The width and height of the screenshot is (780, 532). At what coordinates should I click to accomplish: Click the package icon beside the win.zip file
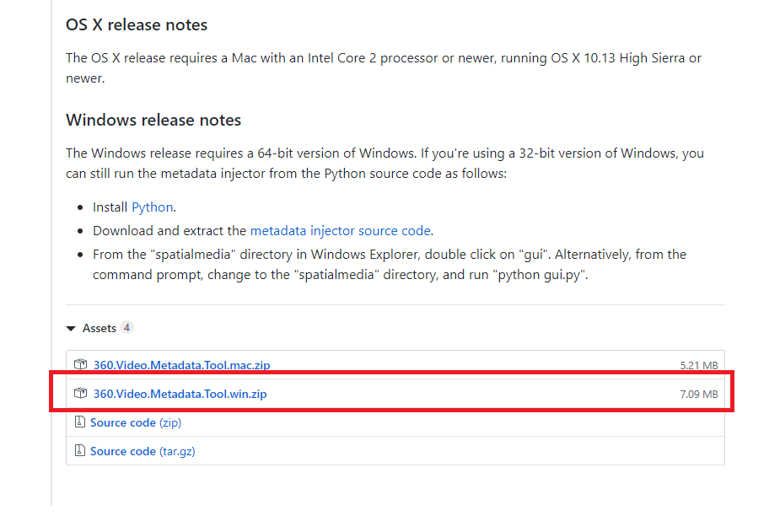click(81, 394)
